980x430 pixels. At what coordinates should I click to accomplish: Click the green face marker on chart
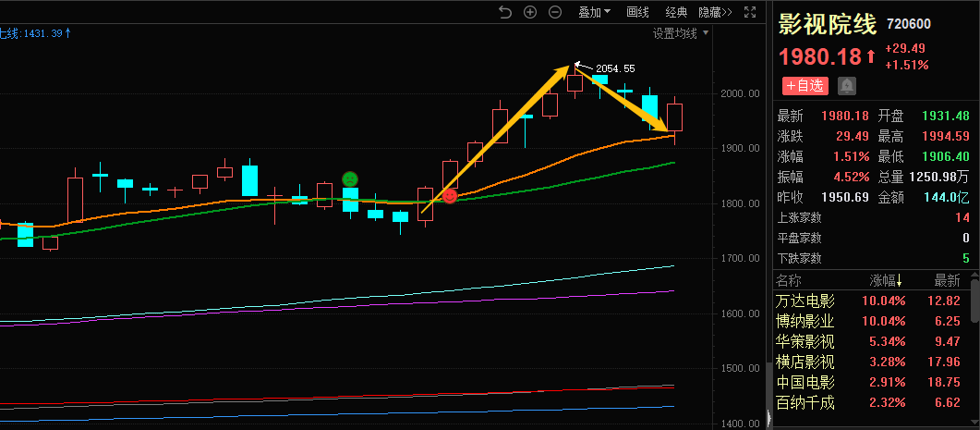[349, 178]
